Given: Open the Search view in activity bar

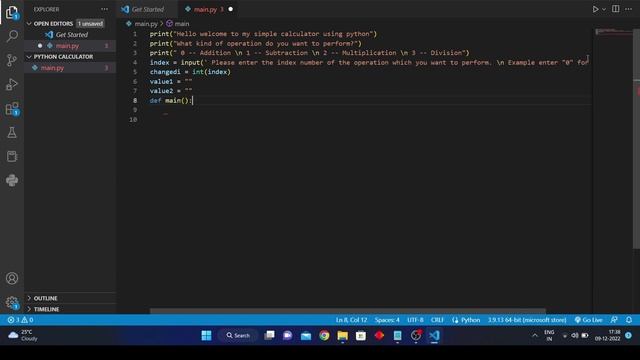Looking at the screenshot, I should tap(12, 36).
